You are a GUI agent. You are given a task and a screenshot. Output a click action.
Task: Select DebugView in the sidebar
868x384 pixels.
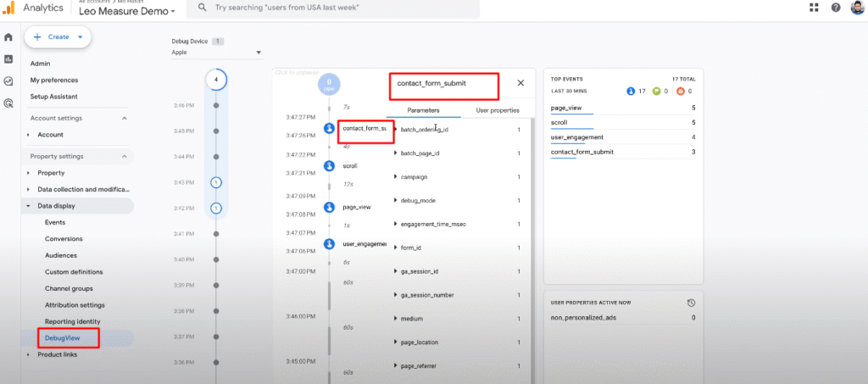tap(64, 338)
